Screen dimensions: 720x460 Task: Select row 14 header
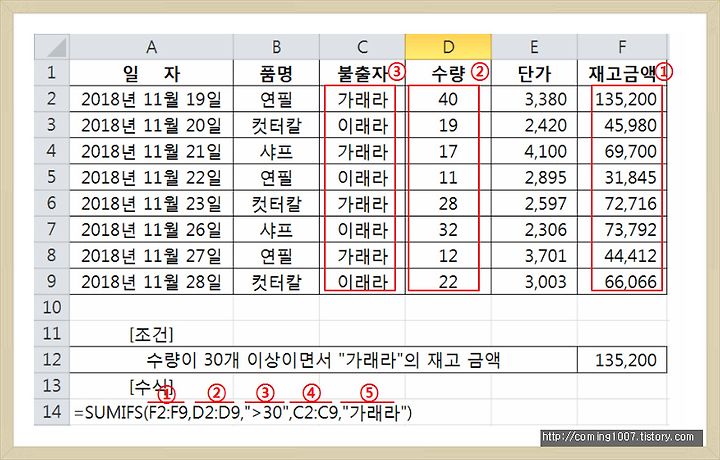[52, 412]
